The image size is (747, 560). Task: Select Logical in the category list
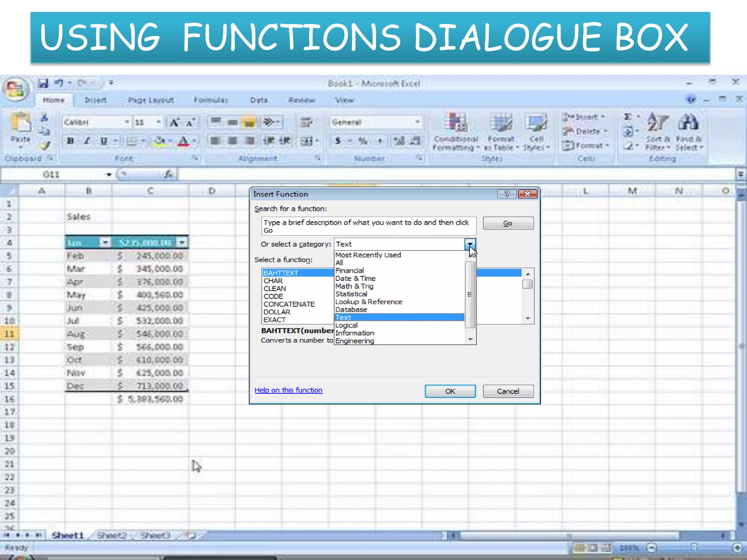point(347,325)
